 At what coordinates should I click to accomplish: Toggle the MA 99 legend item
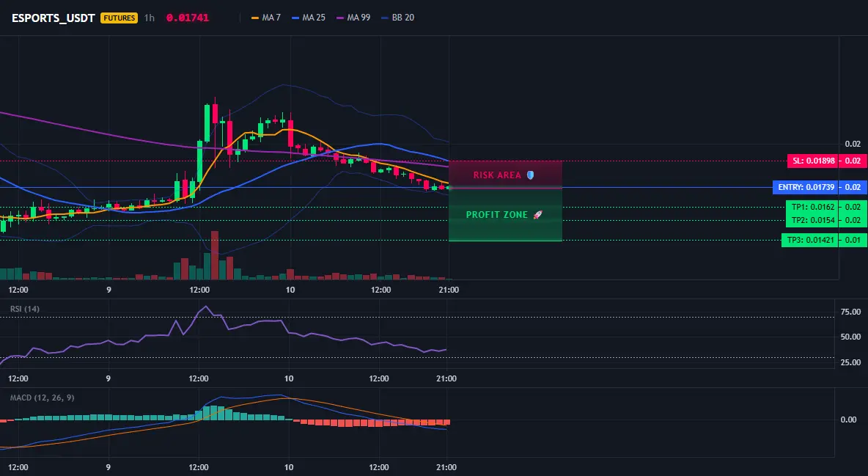353,18
